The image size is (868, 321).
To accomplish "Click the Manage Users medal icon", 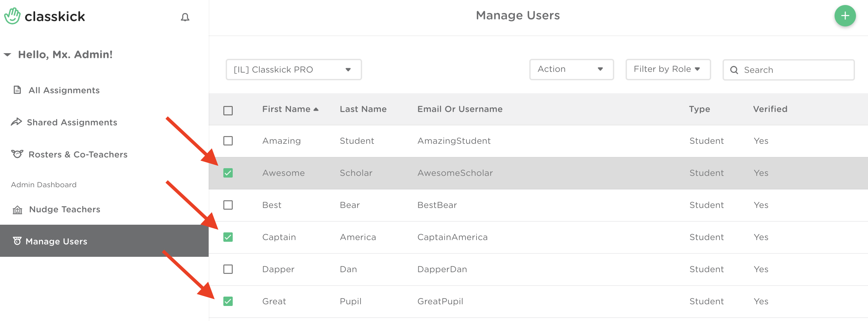I will [17, 241].
